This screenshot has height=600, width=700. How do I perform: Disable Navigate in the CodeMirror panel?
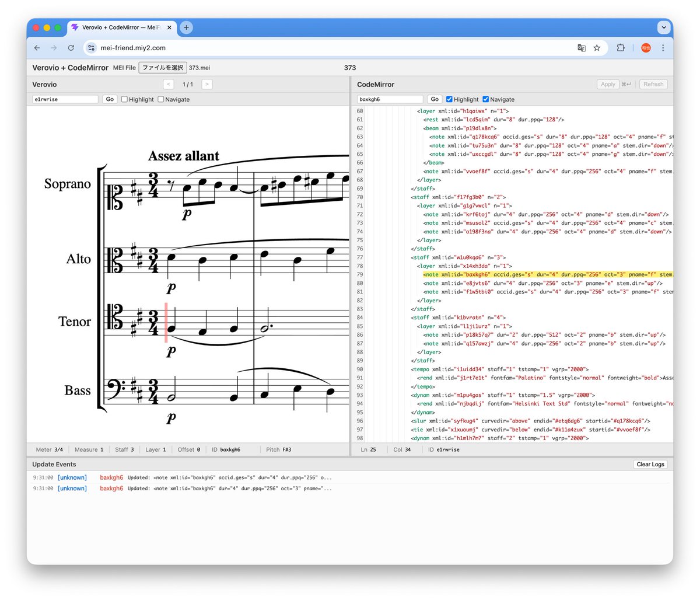click(x=485, y=99)
